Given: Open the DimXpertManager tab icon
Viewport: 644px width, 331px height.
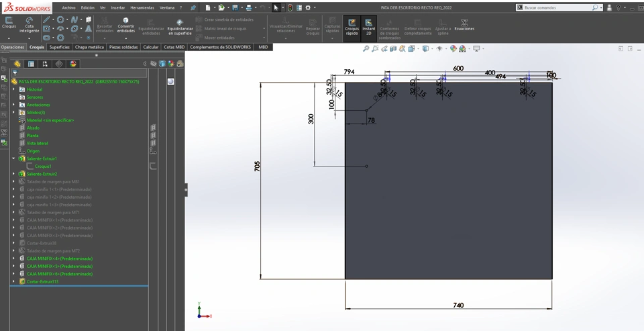Looking at the screenshot, I should (x=59, y=64).
